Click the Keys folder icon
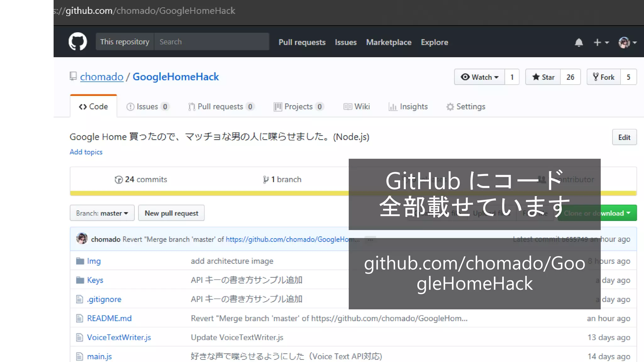This screenshot has height=362, width=644. click(x=80, y=280)
